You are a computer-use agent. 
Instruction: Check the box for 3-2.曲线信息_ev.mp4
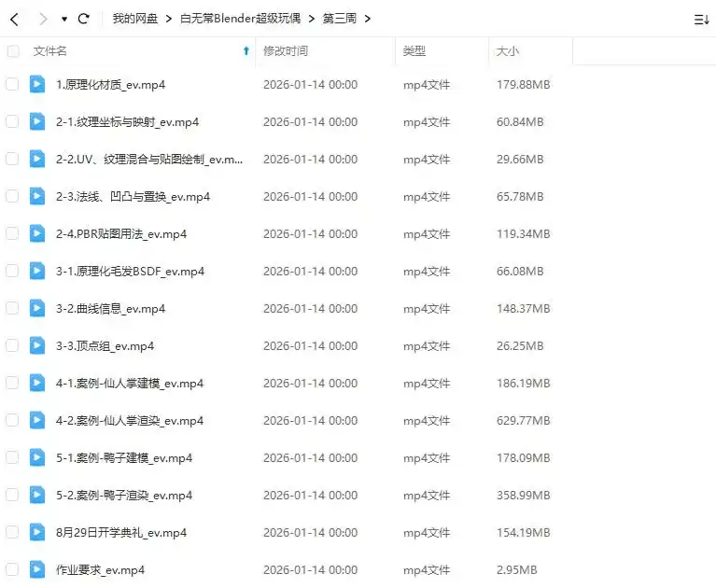pyautogui.click(x=12, y=309)
